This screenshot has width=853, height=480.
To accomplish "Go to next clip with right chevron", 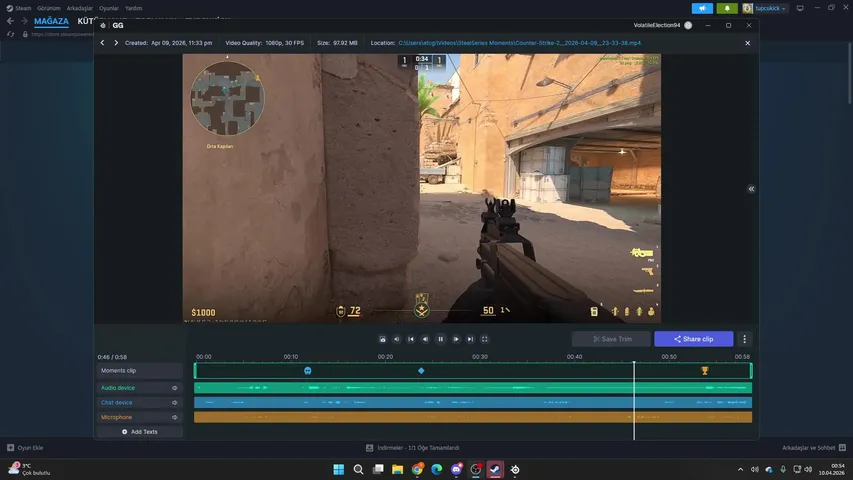I will point(116,43).
